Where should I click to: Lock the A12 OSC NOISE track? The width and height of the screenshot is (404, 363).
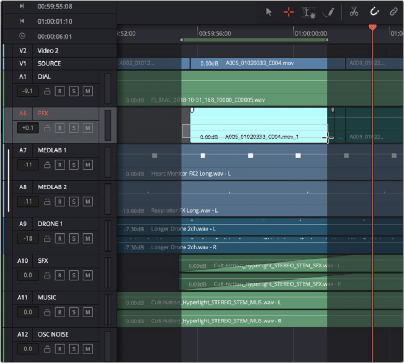click(47, 349)
